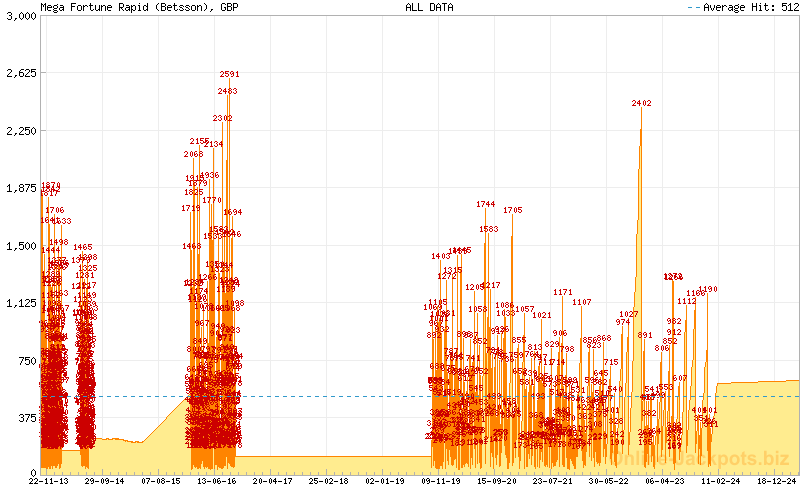Click the 2,625 y-axis label

tap(20, 73)
